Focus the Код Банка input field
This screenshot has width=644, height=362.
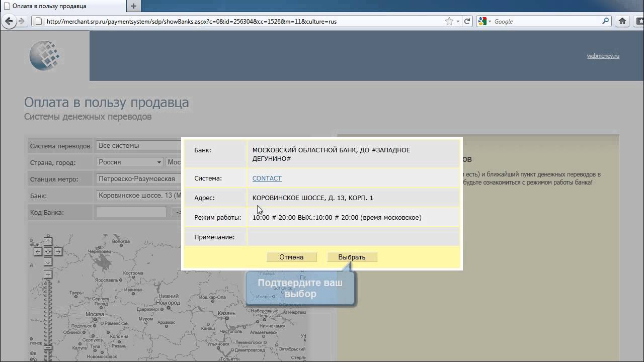pyautogui.click(x=131, y=212)
